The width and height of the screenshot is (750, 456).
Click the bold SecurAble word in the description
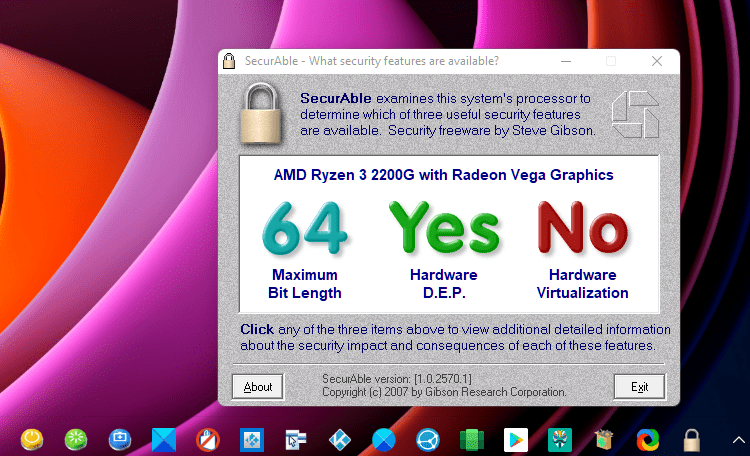336,99
